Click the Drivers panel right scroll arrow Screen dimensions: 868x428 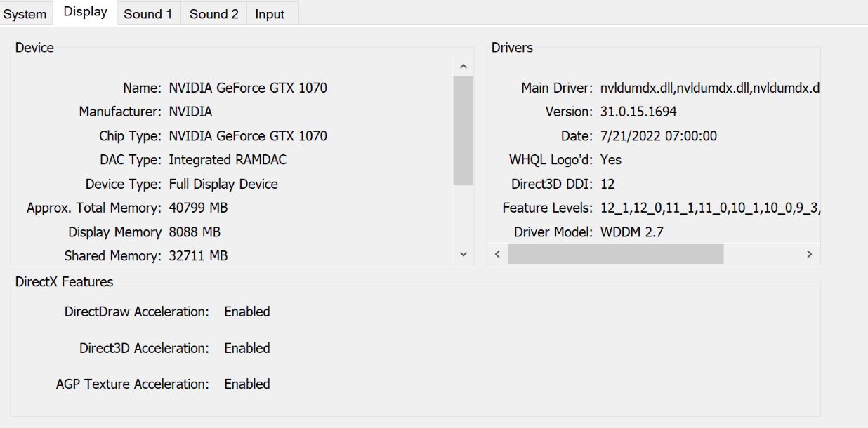point(810,254)
